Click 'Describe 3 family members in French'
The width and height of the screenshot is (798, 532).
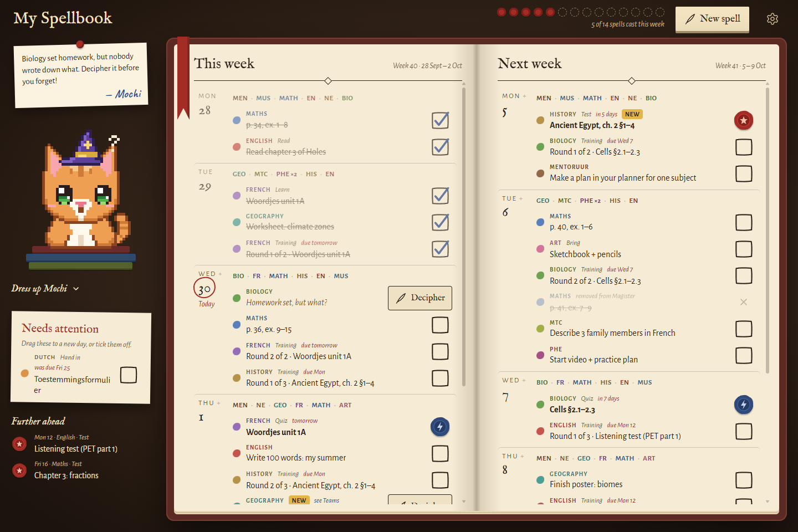(x=612, y=333)
